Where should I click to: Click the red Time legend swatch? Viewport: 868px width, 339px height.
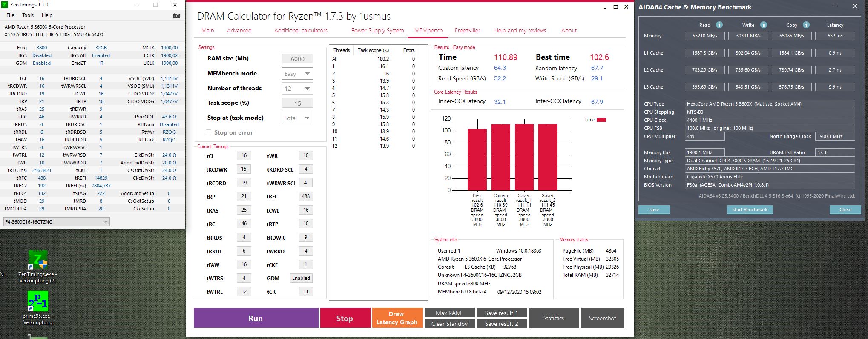601,120
